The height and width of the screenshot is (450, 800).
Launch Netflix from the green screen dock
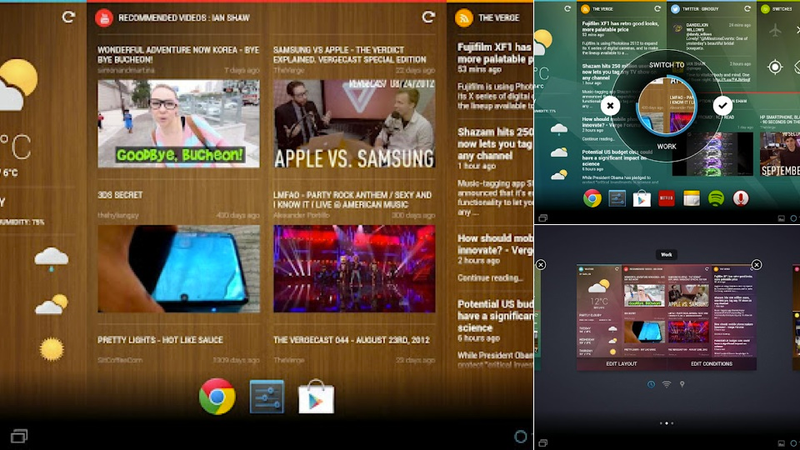pos(666,198)
